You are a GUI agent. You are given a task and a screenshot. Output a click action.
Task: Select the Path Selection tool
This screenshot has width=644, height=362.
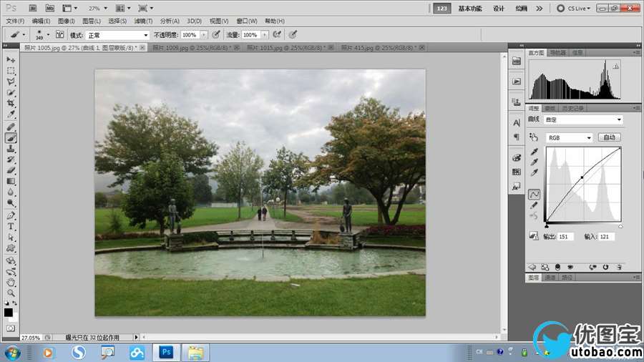(11, 238)
